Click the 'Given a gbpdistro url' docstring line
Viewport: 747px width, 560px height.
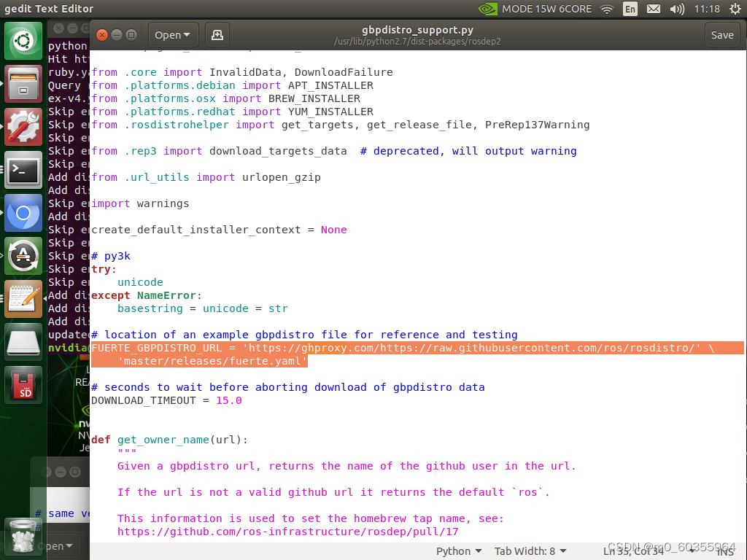coord(347,466)
